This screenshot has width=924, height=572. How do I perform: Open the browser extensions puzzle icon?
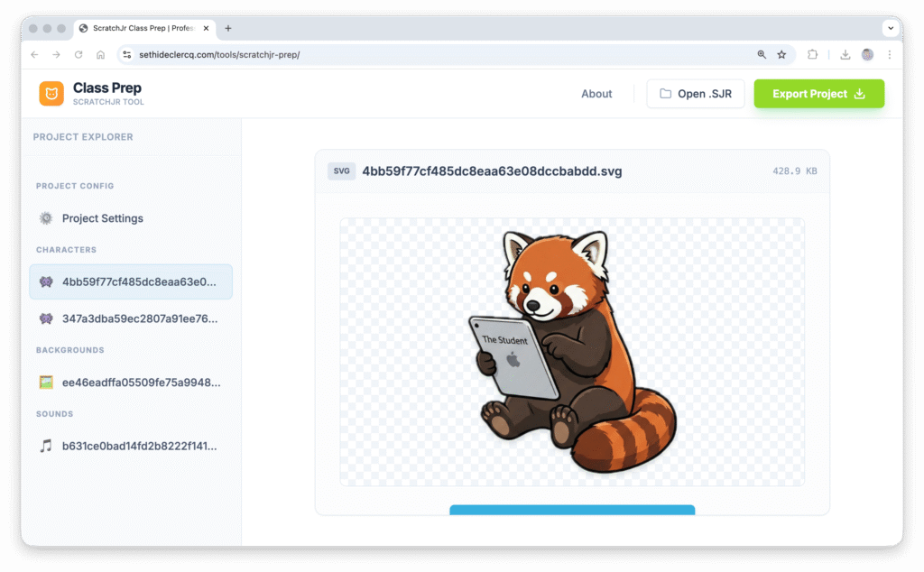(813, 55)
